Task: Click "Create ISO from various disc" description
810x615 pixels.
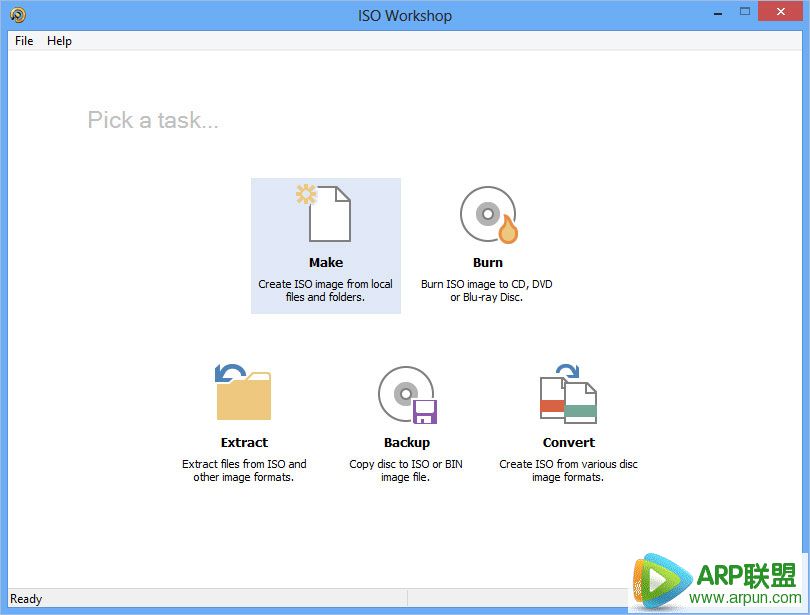Action: click(568, 464)
